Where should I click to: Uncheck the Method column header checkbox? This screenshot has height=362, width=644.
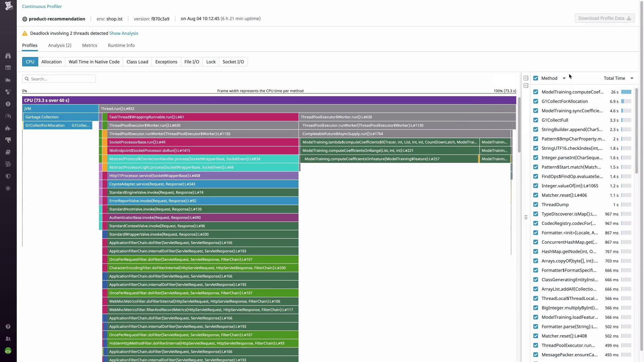point(535,78)
